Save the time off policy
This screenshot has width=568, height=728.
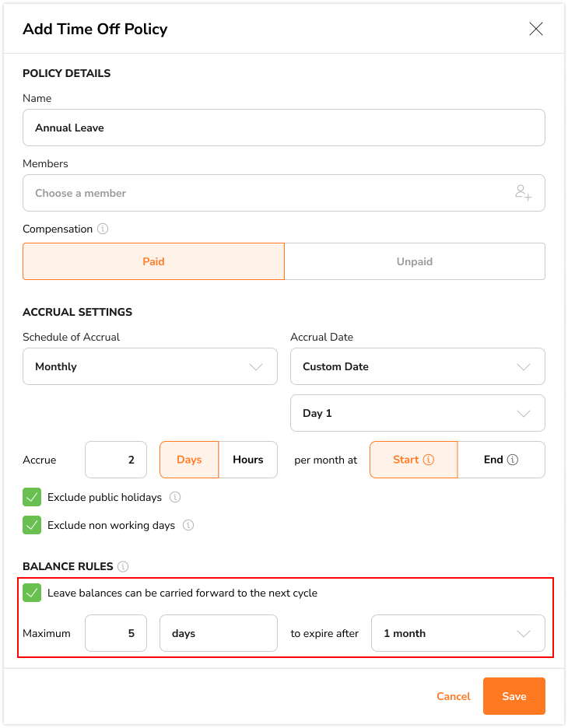click(514, 696)
